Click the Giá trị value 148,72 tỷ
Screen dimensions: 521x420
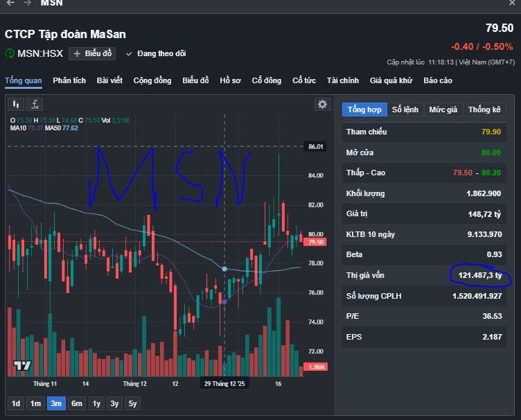(484, 214)
